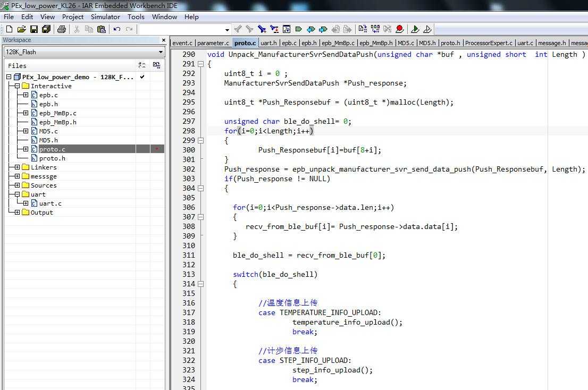Click the Save All icon

click(46, 29)
